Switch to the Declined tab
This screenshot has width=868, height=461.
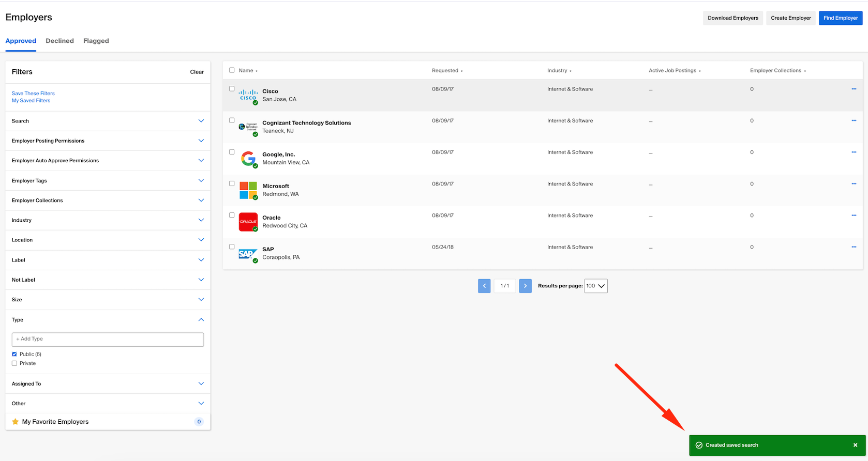pyautogui.click(x=59, y=41)
